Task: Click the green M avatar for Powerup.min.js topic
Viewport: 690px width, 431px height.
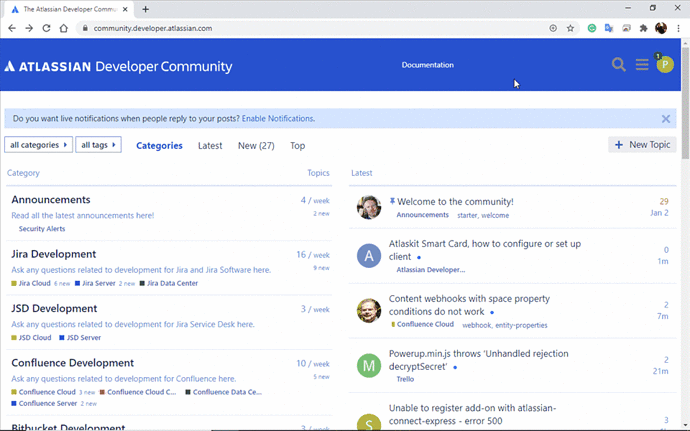Action: pyautogui.click(x=369, y=365)
